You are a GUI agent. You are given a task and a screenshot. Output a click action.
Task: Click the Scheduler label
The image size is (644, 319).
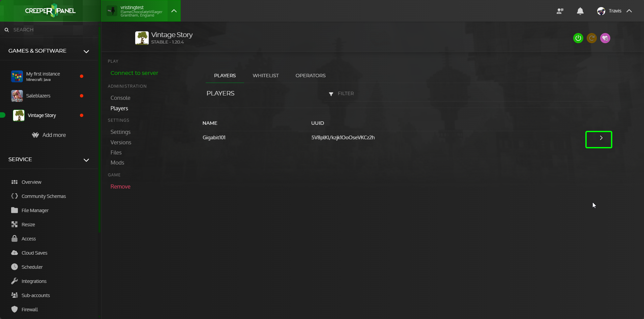point(32,267)
